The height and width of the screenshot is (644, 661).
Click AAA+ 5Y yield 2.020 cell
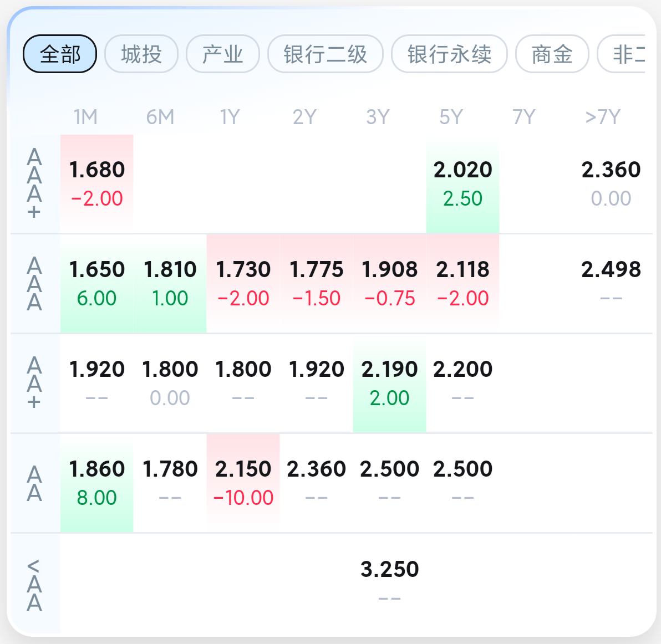[462, 183]
